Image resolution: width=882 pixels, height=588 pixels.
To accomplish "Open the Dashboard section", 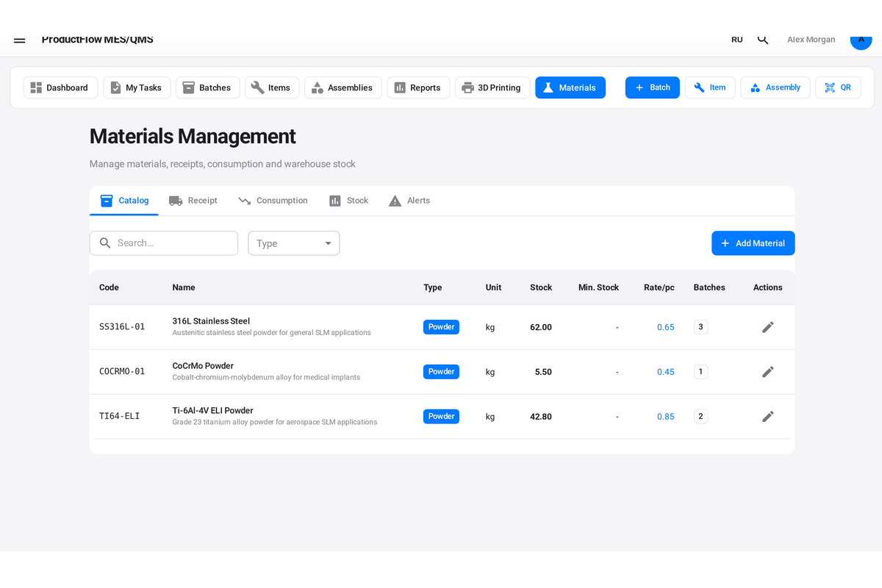I will point(60,87).
